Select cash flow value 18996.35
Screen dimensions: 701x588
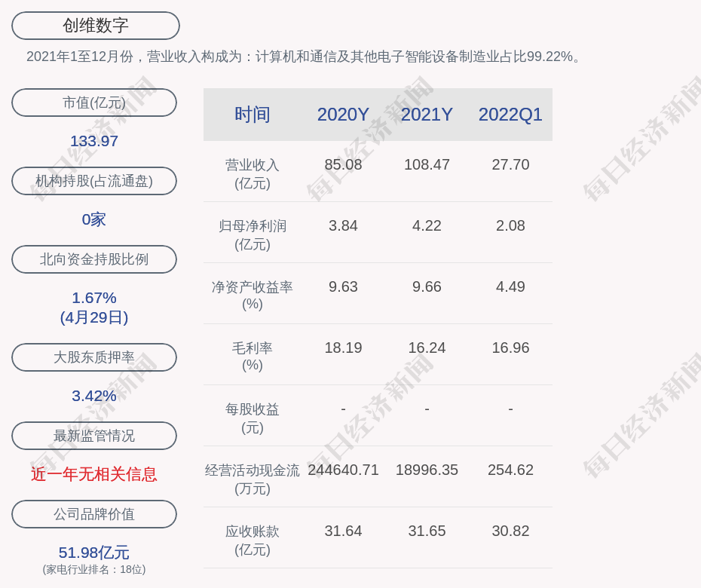click(427, 470)
